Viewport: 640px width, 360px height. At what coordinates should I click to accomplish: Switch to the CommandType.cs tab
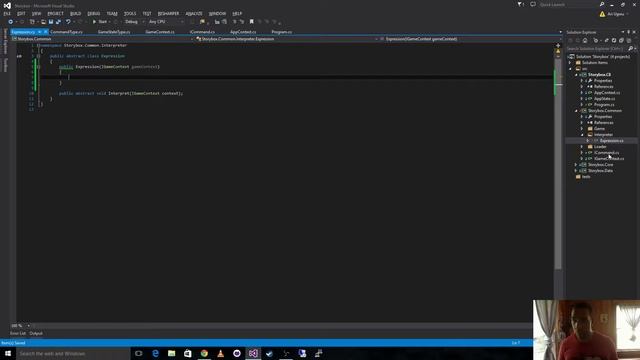click(x=67, y=32)
